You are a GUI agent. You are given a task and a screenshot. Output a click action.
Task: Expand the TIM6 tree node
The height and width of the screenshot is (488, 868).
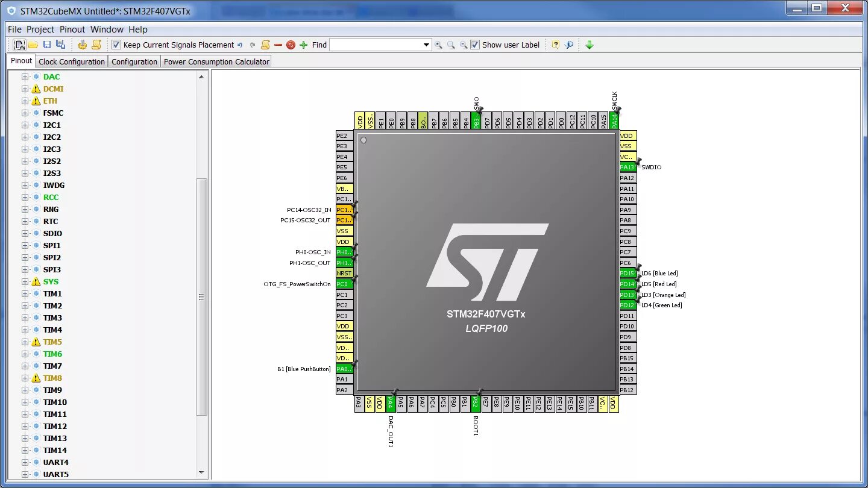click(25, 354)
